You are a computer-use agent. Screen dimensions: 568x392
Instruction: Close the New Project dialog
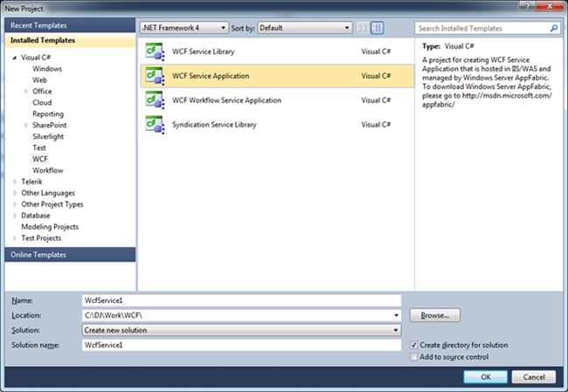[549, 6]
